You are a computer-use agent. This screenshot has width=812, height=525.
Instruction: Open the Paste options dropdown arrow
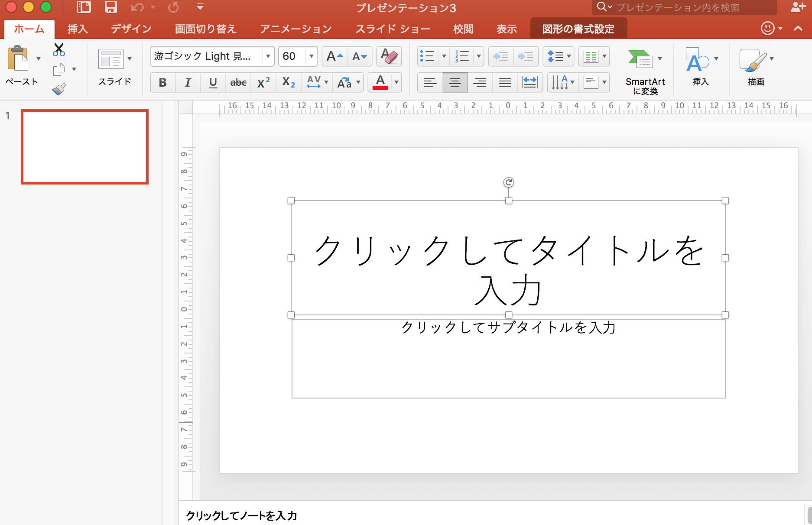click(39, 59)
